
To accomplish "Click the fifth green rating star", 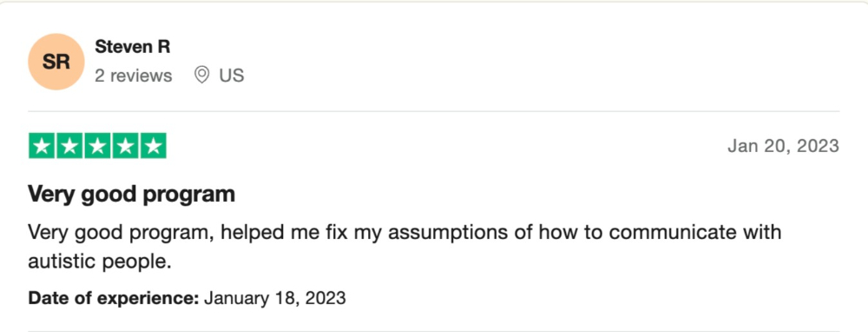I will [154, 146].
